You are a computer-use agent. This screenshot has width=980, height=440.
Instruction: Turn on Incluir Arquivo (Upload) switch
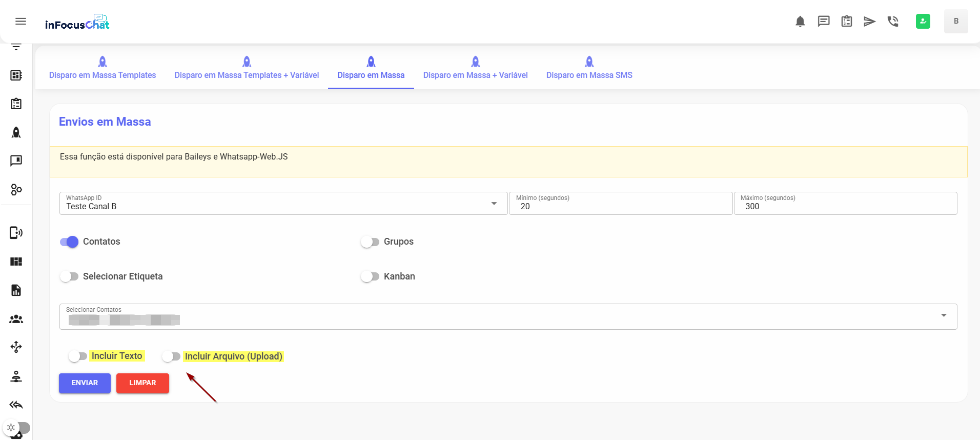pos(171,356)
